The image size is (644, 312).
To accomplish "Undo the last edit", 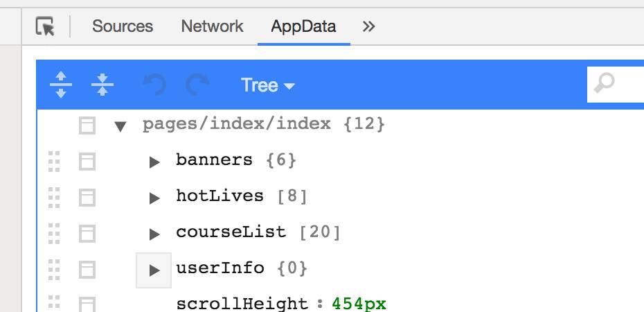I will pos(154,85).
